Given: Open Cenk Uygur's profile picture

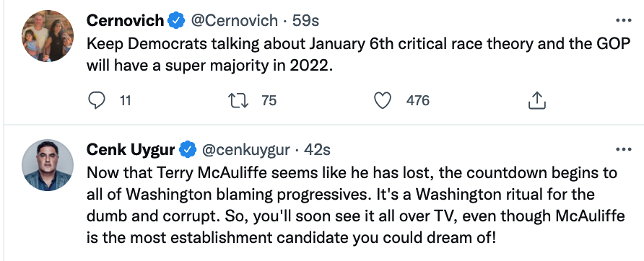Looking at the screenshot, I should pyautogui.click(x=48, y=165).
